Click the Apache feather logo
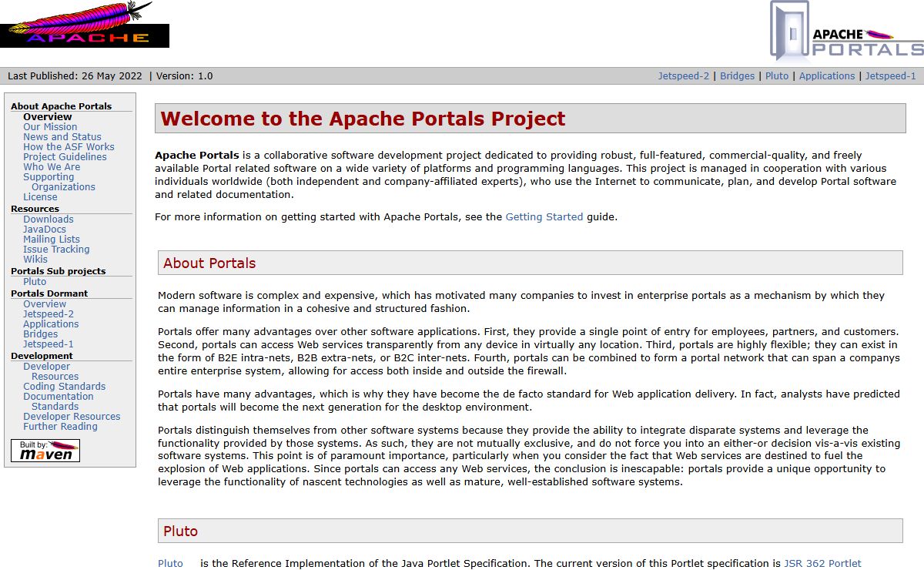This screenshot has width=924, height=570. pyautogui.click(x=85, y=24)
